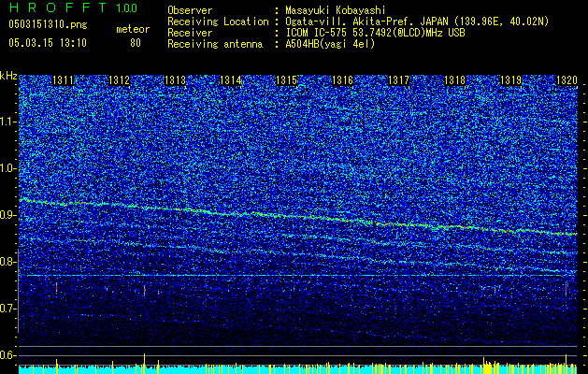This screenshot has width=588, height=374.
Task: Click the ICOM IC-575 receiver details
Action: click(375, 33)
